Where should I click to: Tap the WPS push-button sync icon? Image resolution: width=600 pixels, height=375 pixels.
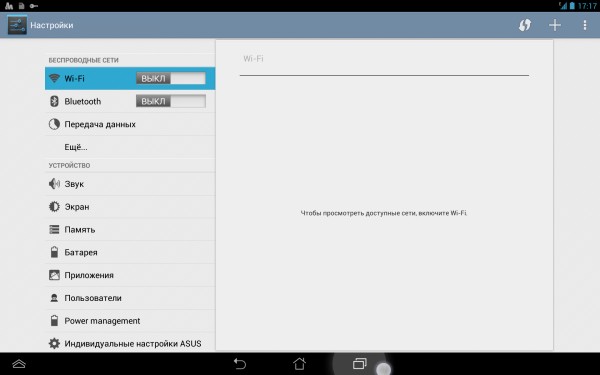pyautogui.click(x=525, y=25)
